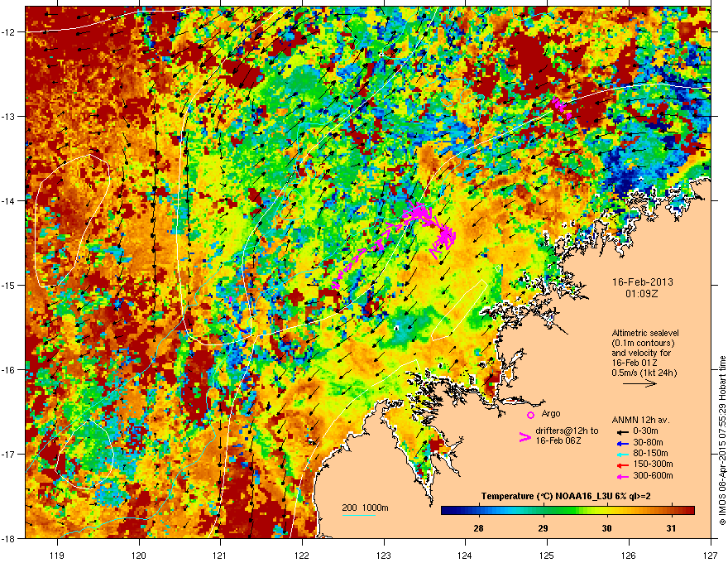This screenshot has height=563, width=728.
Task: Click the 200 1000m bathymetry label
Action: [366, 508]
